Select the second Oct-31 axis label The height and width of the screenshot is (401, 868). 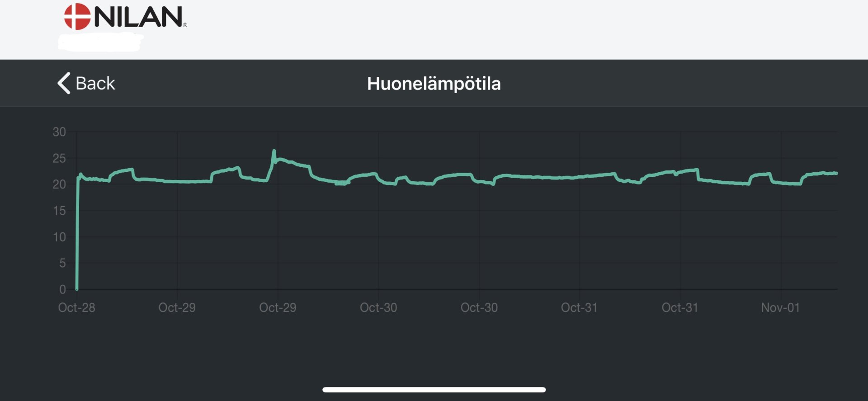[x=679, y=308]
